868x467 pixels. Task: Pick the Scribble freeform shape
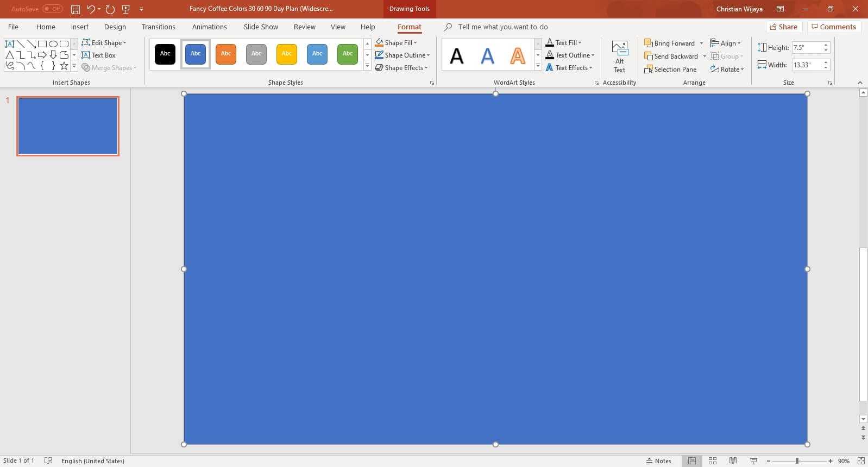click(10, 66)
